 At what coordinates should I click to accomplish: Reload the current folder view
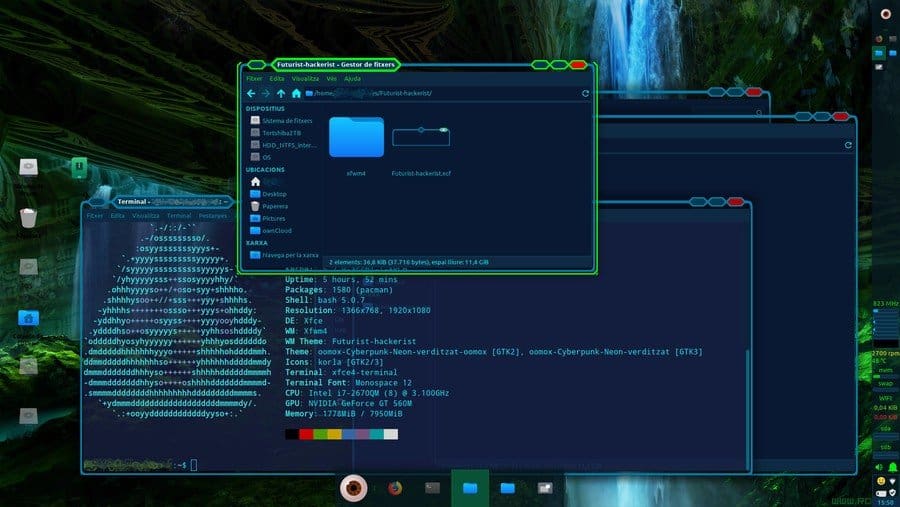585,93
